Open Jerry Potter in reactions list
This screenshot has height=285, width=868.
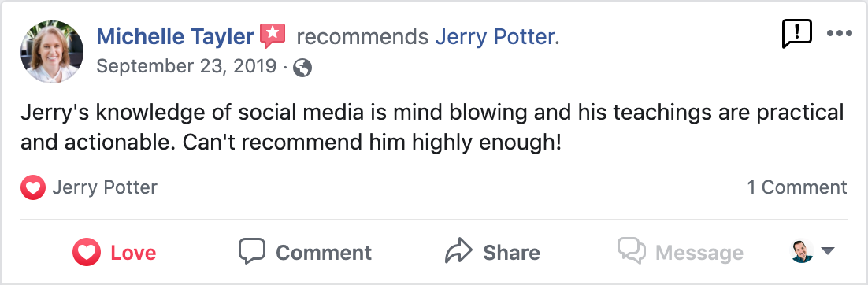point(105,187)
